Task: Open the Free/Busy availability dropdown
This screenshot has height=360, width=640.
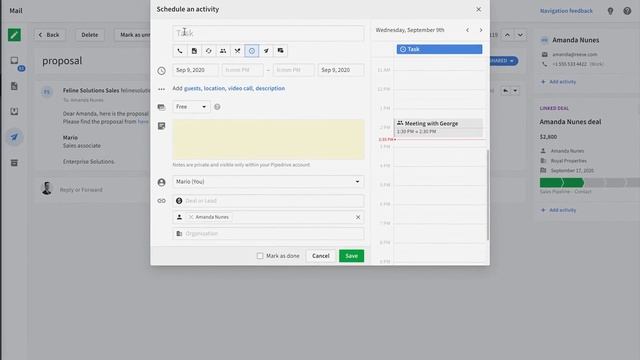Action: 191,107
